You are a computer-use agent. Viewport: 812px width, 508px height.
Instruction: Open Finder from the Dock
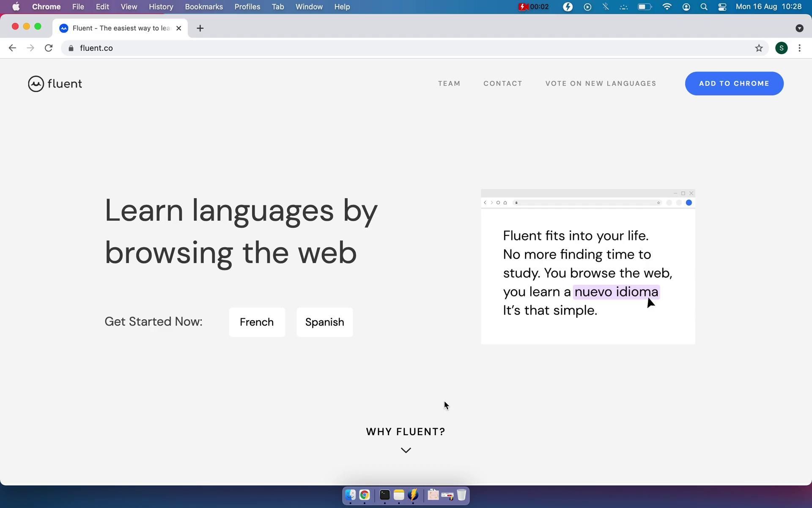tap(350, 495)
